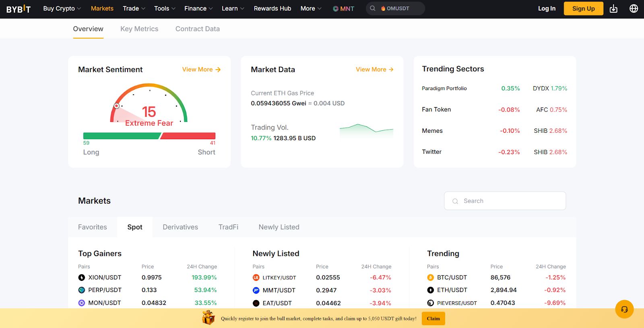Click the Claim button in banner
644x328 pixels.
pyautogui.click(x=433, y=318)
